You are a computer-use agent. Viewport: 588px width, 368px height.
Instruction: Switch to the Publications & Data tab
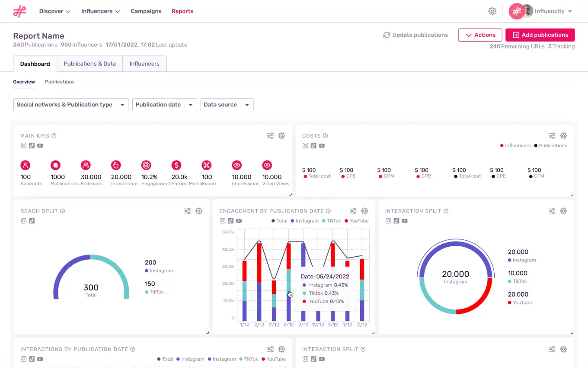click(89, 64)
